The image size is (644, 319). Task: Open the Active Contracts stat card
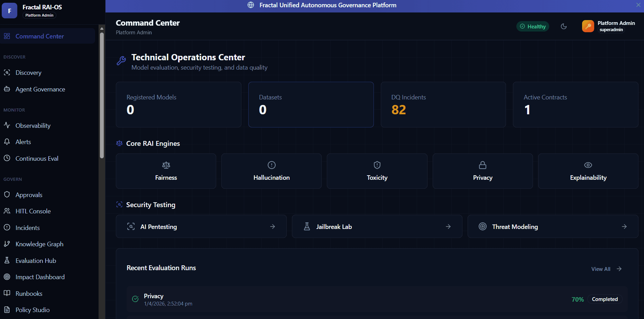[x=576, y=105]
